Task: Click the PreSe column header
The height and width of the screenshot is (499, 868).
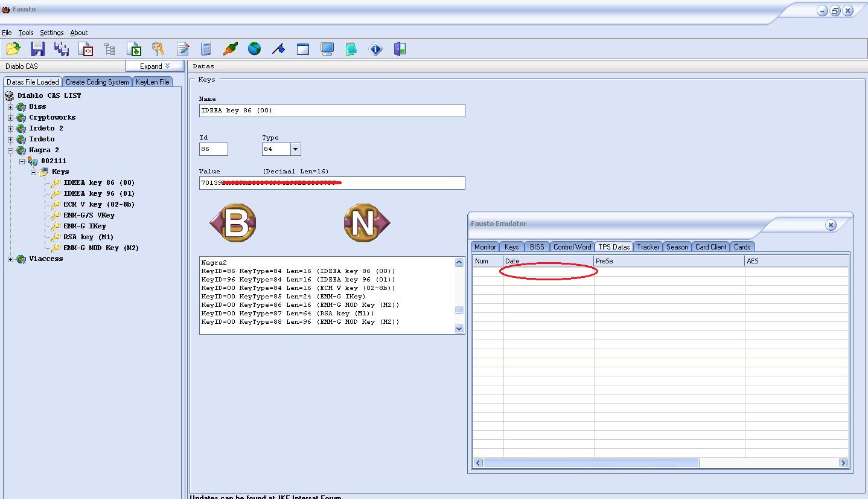Action: click(x=669, y=261)
